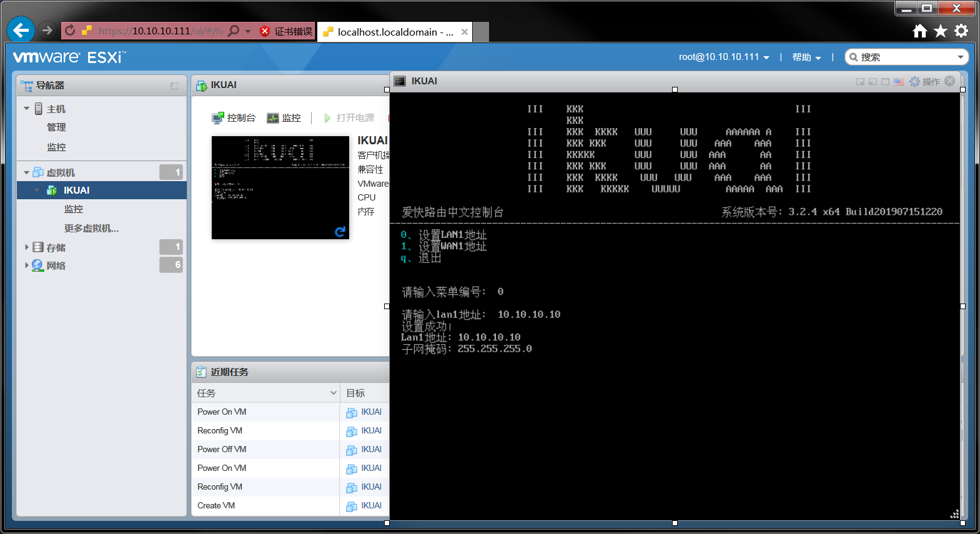
Task: Select 虚拟机 in the navigator
Action: click(61, 172)
